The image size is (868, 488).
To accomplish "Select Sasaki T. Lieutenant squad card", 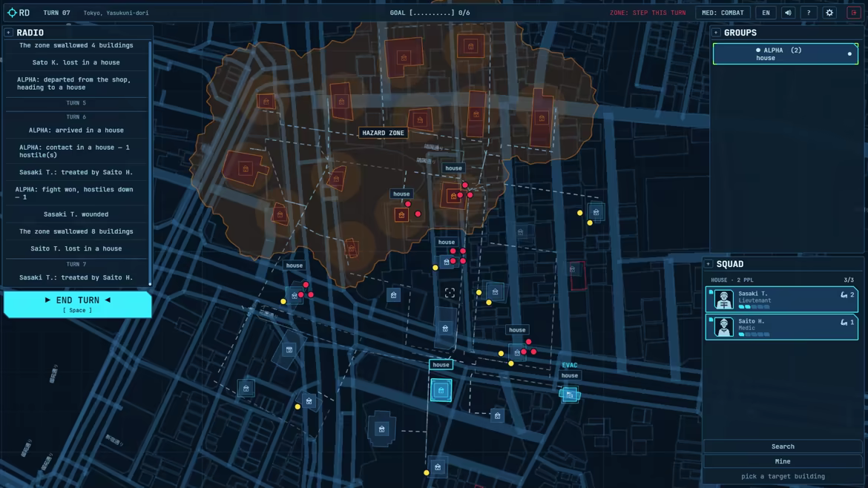I will (782, 300).
